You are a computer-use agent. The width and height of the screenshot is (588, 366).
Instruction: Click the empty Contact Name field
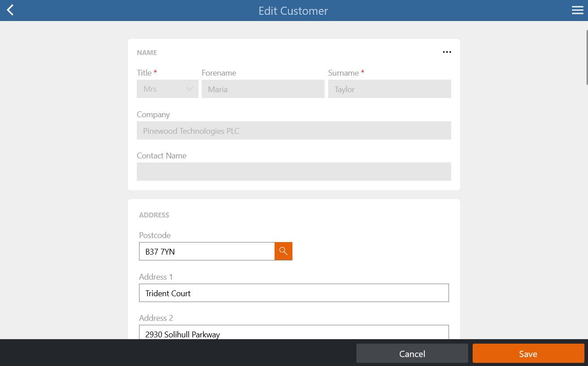tap(294, 172)
